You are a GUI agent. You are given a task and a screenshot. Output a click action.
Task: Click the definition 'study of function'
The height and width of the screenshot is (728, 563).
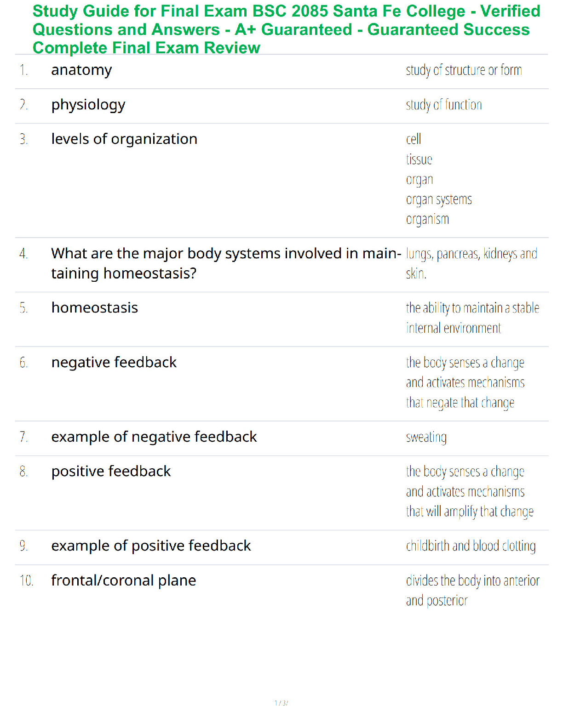[444, 105]
